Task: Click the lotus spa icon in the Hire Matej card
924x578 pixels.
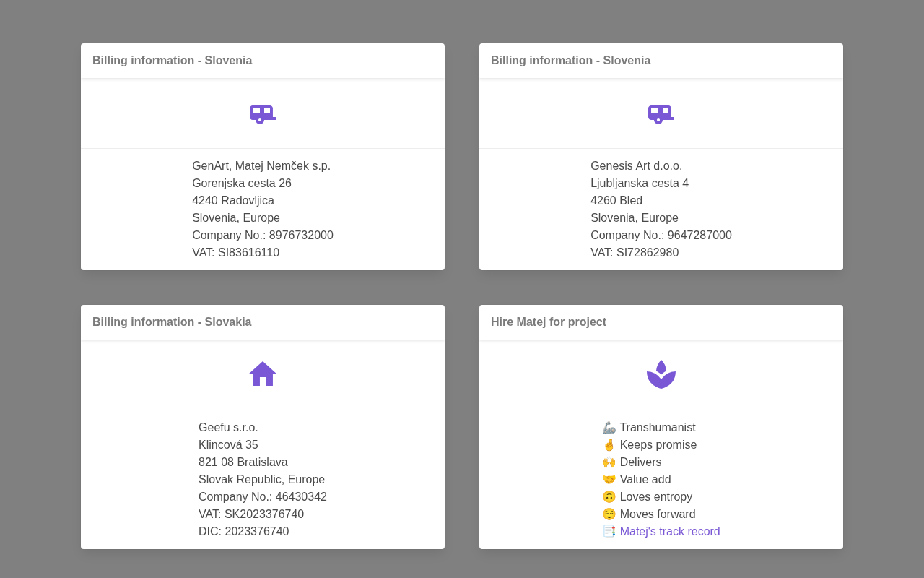Action: pyautogui.click(x=661, y=374)
